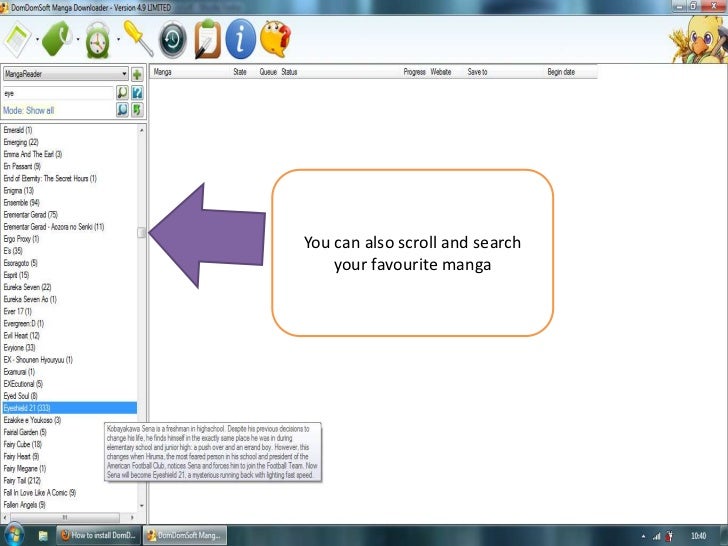Select 'Emma And The Earl (3)' entry
This screenshot has height=546, width=728.
(32, 154)
